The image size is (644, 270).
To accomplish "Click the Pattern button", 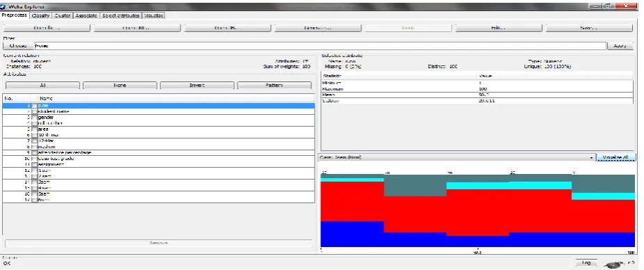I will click(x=274, y=86).
